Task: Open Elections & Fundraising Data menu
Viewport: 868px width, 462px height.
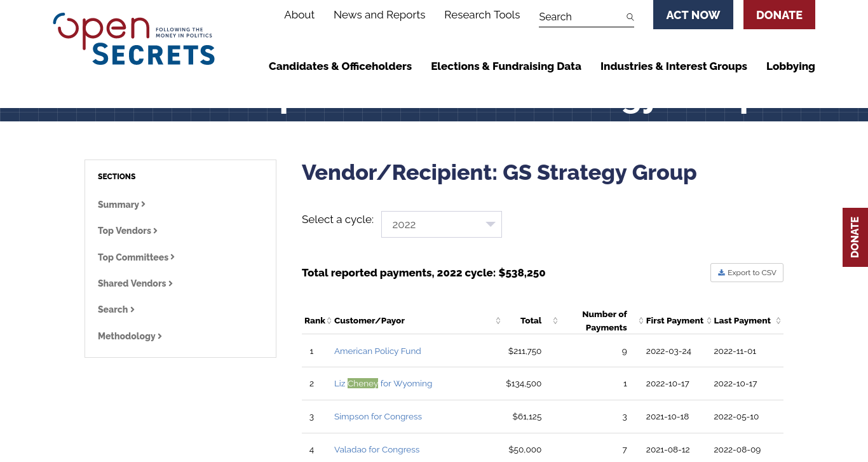Action: tap(506, 66)
